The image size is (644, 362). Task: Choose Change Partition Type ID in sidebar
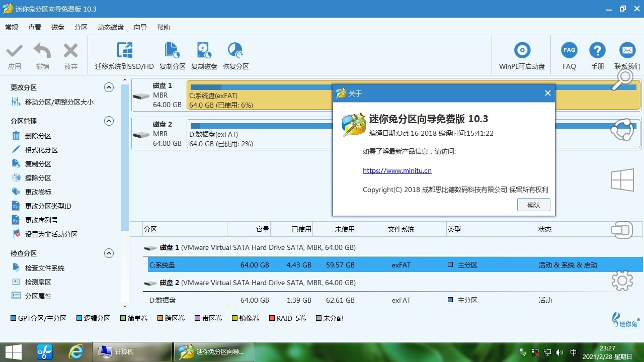41,206
